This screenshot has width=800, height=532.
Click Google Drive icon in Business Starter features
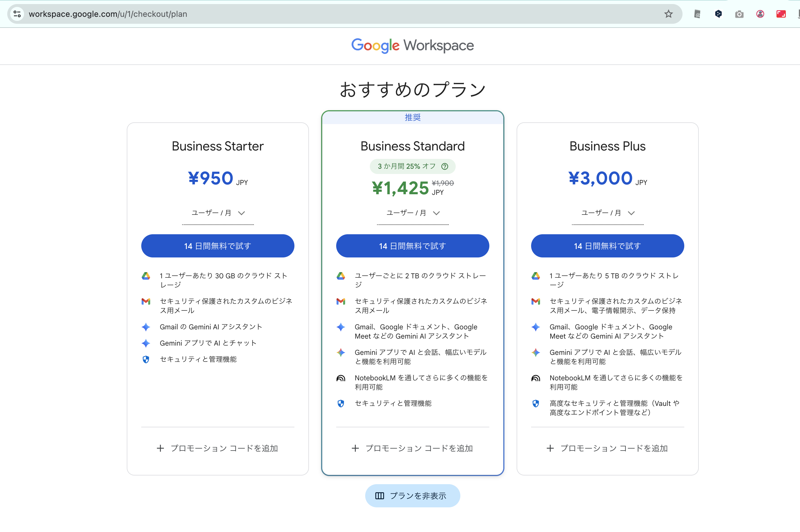[x=146, y=276]
